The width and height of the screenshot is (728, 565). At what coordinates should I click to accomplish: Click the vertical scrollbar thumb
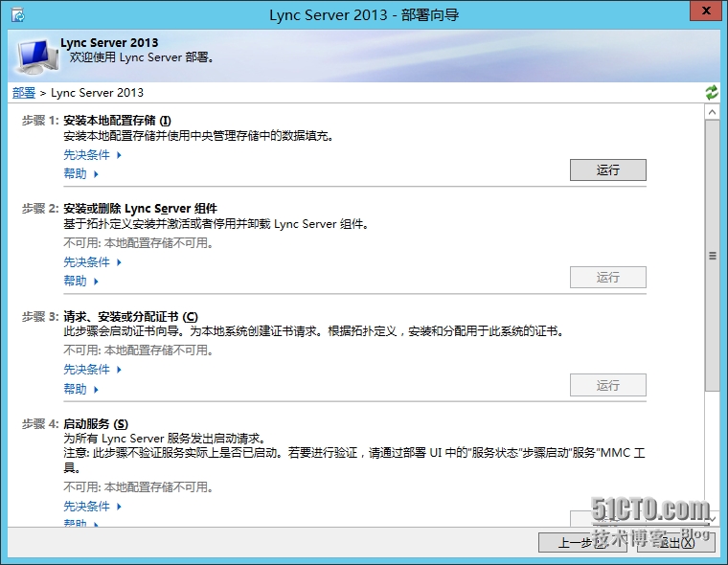coord(712,256)
